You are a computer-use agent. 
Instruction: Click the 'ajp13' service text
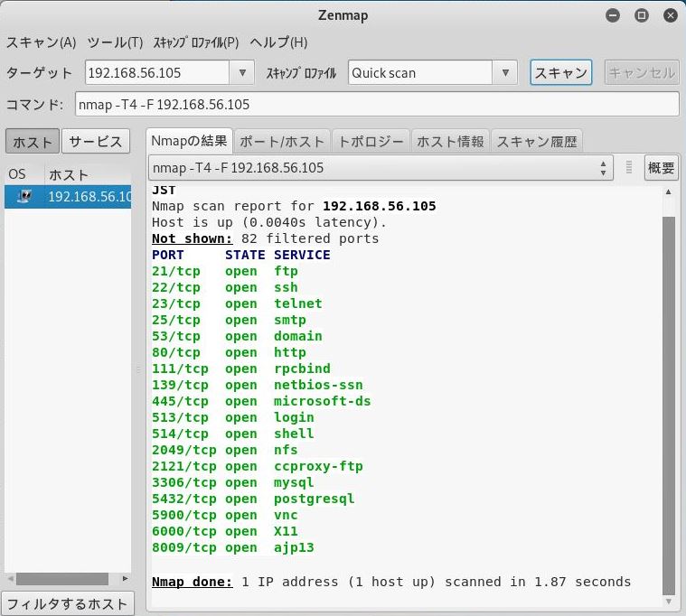tap(294, 547)
